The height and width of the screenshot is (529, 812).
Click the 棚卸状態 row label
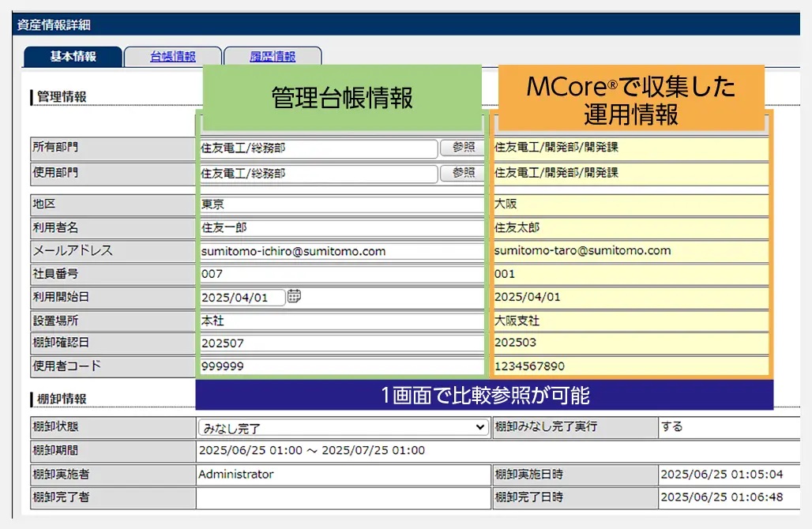55,426
